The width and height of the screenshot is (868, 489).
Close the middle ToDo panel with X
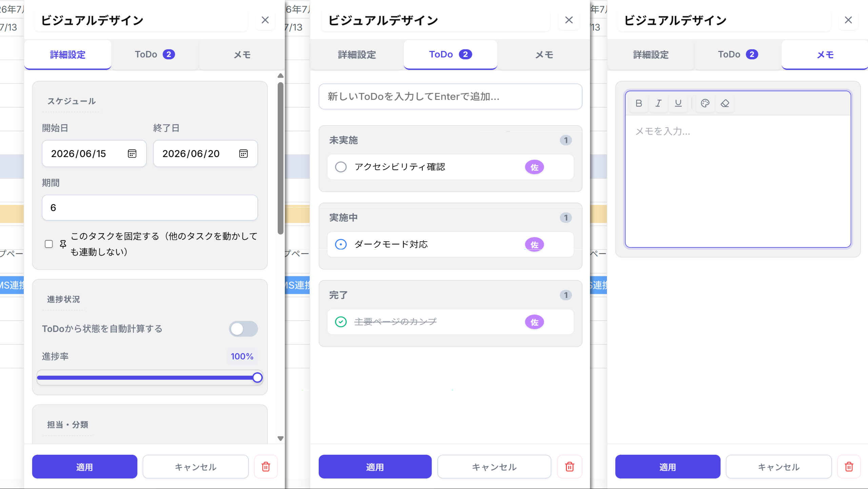click(x=569, y=20)
